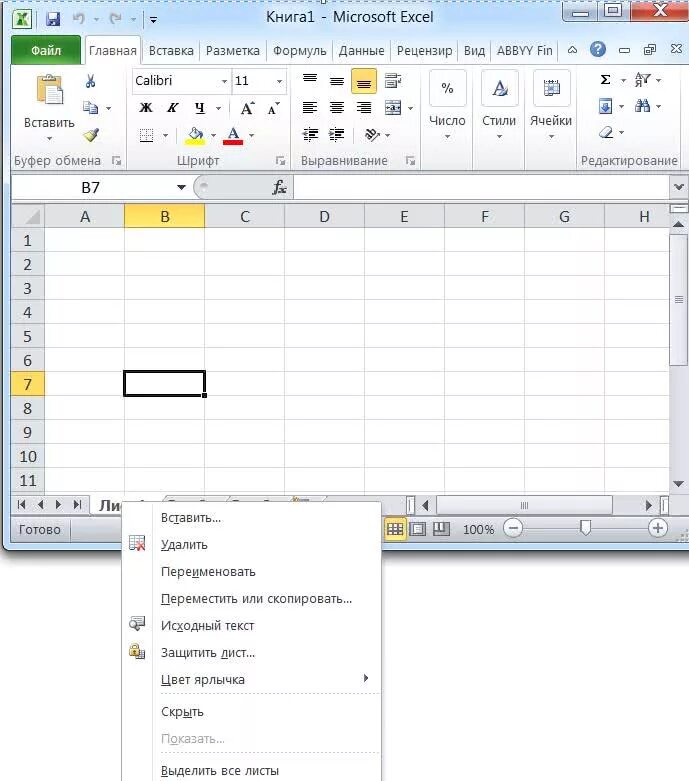The height and width of the screenshot is (781, 689).
Task: Click the large Вставить paste icon
Action: (49, 90)
